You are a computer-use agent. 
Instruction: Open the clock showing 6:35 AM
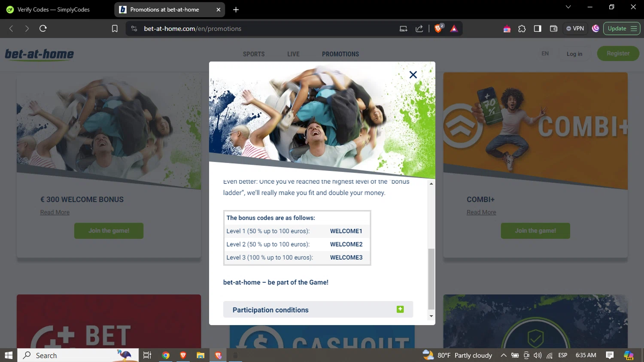coord(586,355)
